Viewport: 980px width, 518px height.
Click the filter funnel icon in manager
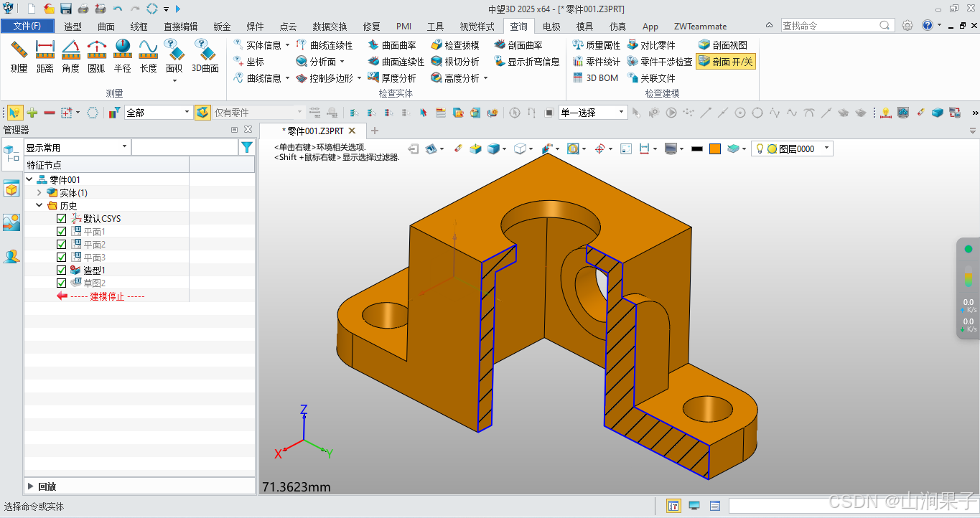click(x=247, y=147)
